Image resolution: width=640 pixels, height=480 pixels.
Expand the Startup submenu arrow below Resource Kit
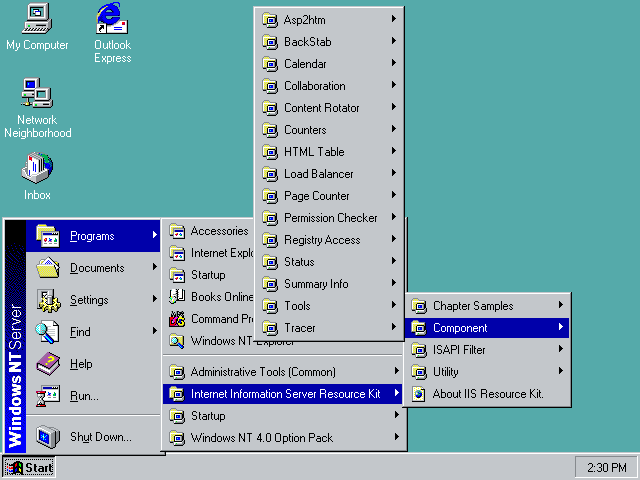point(396,415)
